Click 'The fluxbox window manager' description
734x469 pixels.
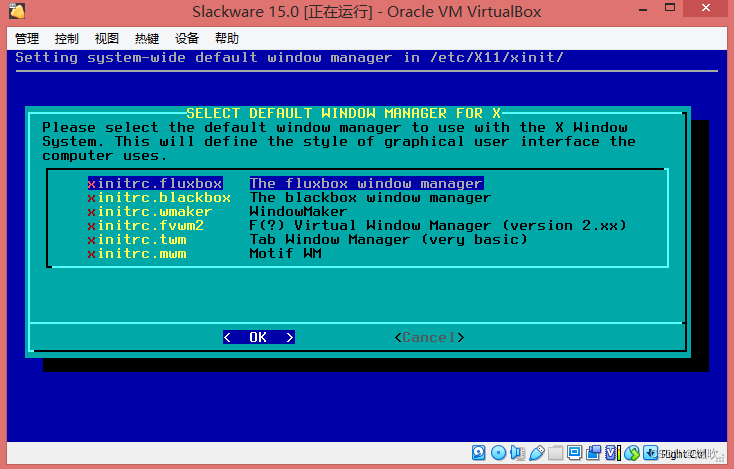tap(366, 183)
